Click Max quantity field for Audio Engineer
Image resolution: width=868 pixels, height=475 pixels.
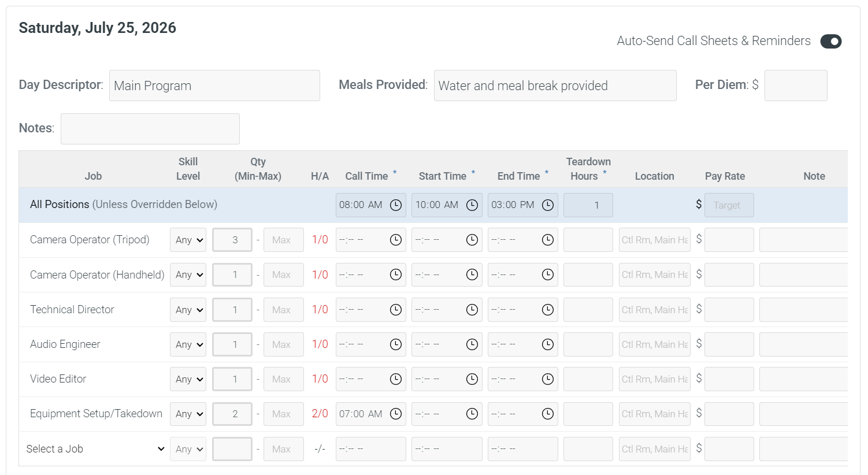pos(284,344)
